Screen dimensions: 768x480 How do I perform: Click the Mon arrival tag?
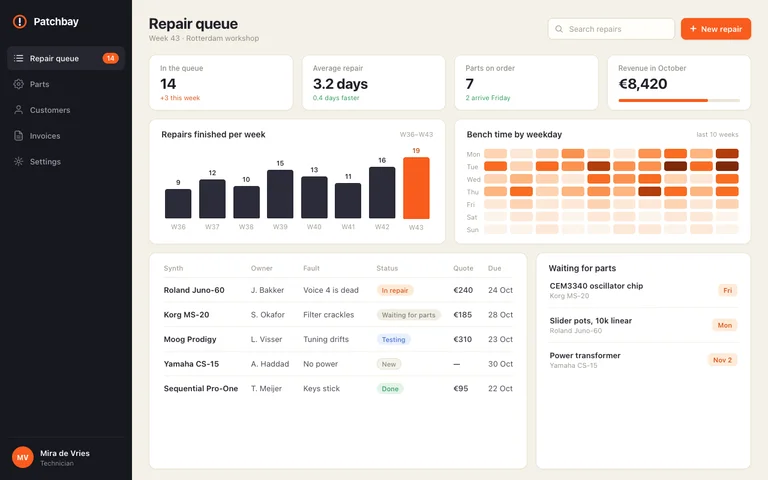click(725, 325)
